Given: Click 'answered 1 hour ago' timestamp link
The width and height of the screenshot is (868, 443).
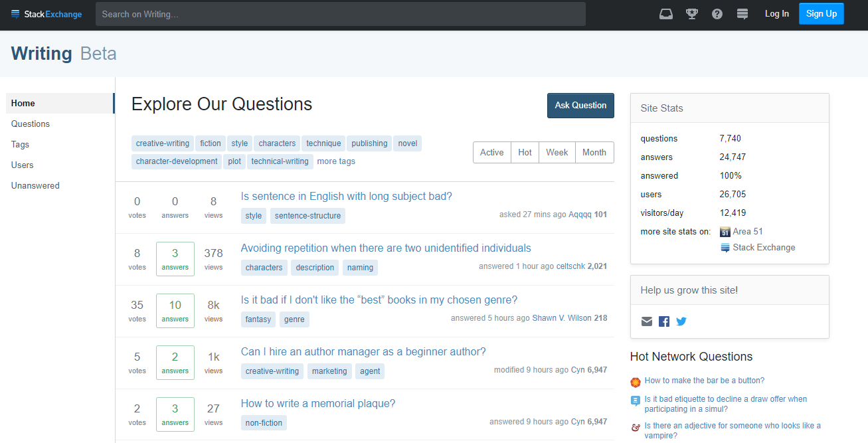Looking at the screenshot, I should (517, 266).
